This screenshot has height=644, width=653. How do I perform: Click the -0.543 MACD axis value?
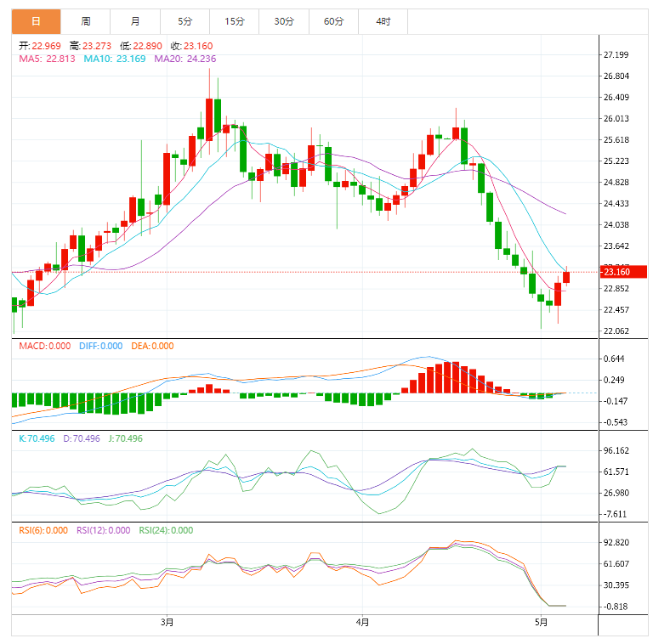click(615, 422)
